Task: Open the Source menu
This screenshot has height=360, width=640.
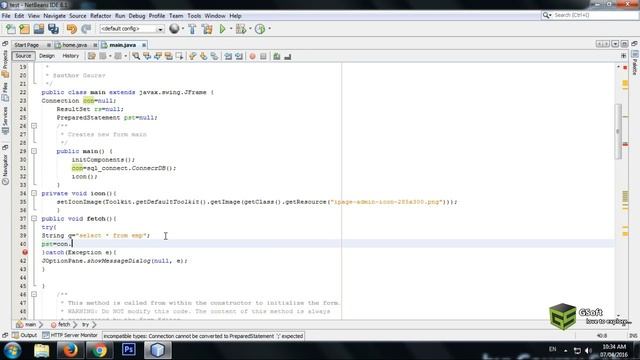Action: [x=78, y=16]
